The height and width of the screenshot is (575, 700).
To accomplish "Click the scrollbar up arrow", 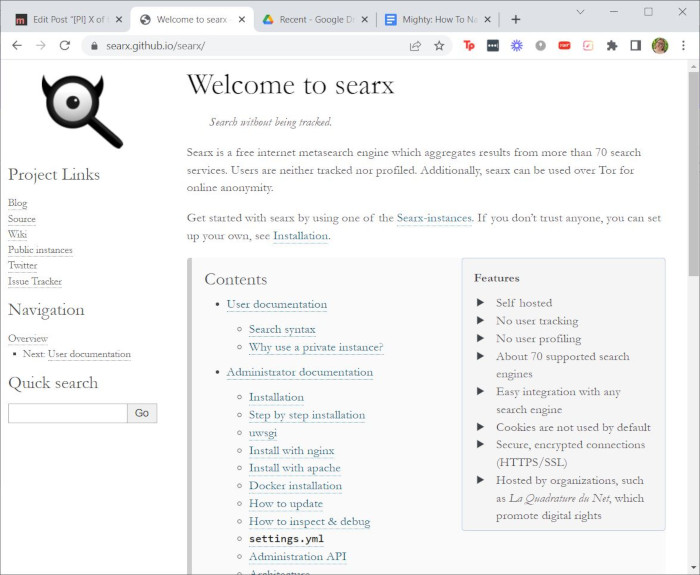I will pos(693,67).
